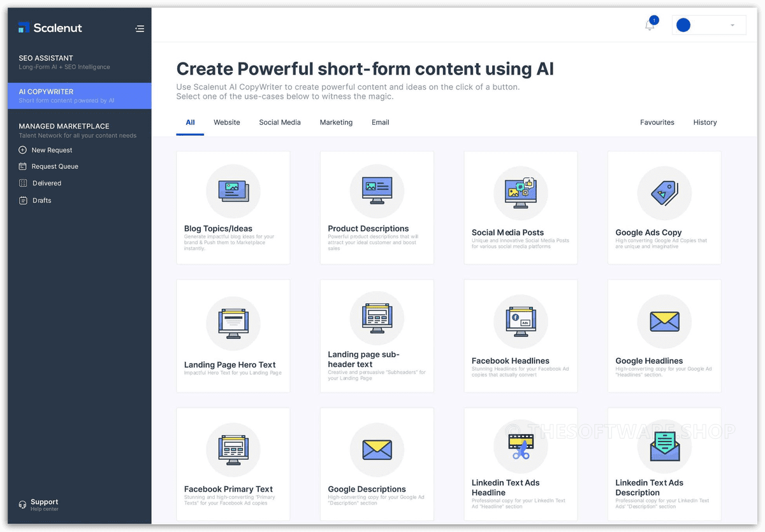Open the Favourites tab
The width and height of the screenshot is (765, 532).
(657, 122)
